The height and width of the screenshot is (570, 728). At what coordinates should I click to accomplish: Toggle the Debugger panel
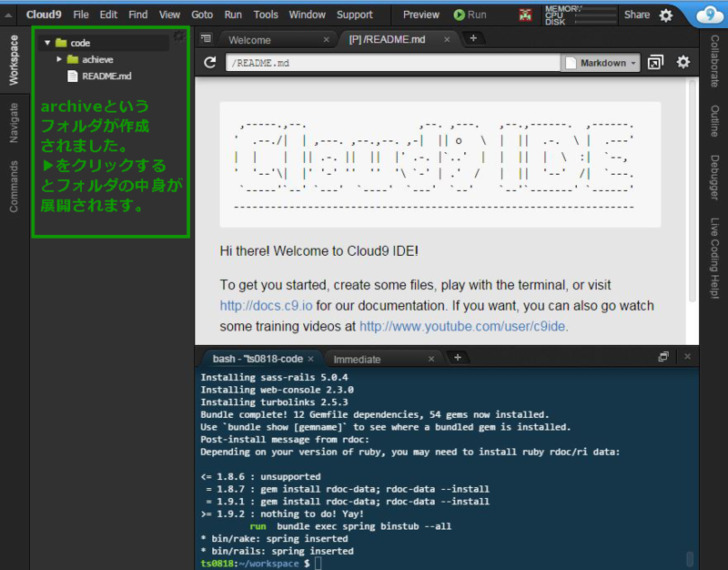(714, 178)
